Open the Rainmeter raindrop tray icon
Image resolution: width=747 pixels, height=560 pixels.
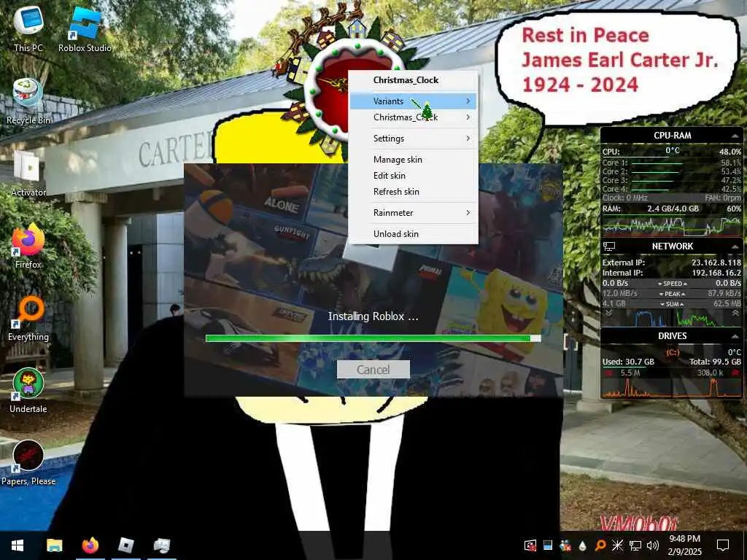point(583,545)
